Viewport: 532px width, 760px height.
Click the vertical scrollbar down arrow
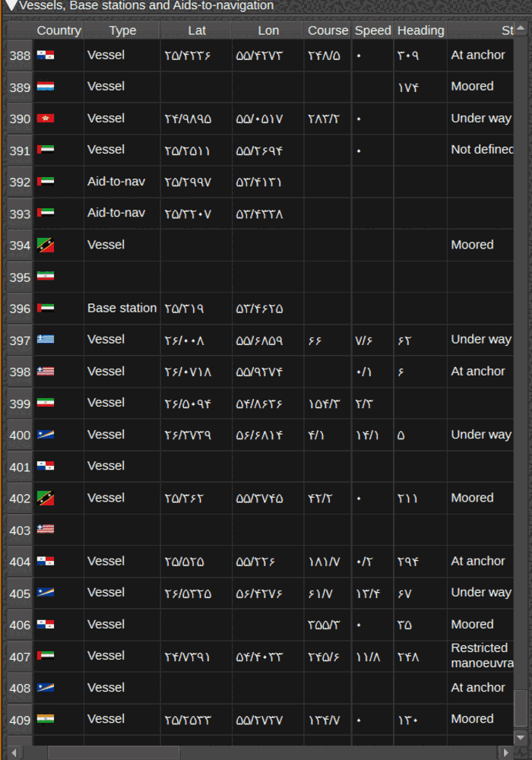(x=521, y=737)
